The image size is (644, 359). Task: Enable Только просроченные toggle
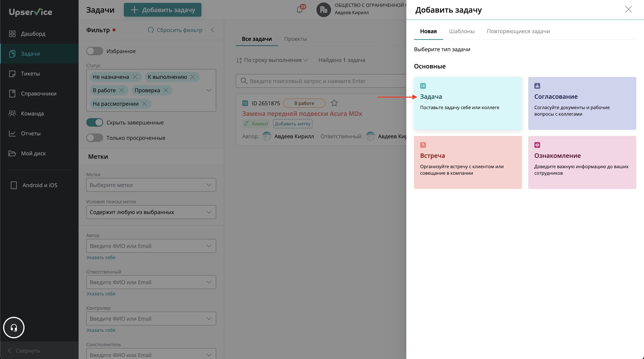pyautogui.click(x=94, y=138)
